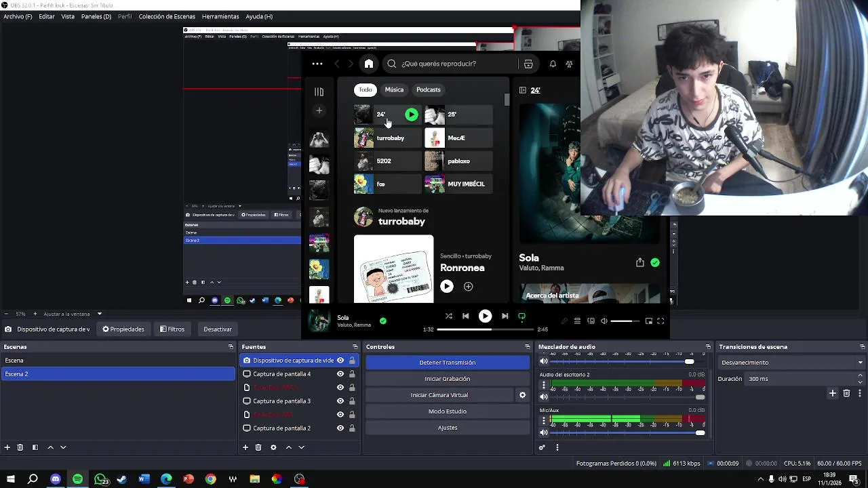Viewport: 868px width, 488px height.
Task: Open advanced audio properties gears icon
Action: 542,447
